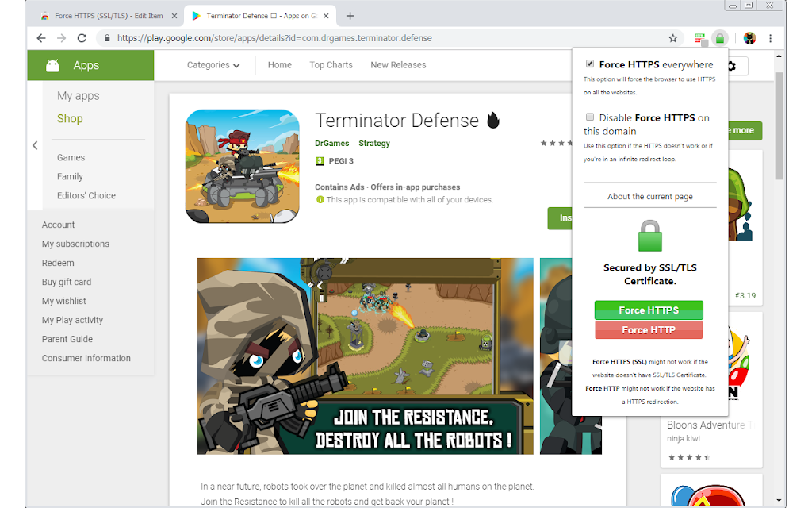Click the €3.19 price on similar app
The width and height of the screenshot is (812, 508).
pos(745,295)
